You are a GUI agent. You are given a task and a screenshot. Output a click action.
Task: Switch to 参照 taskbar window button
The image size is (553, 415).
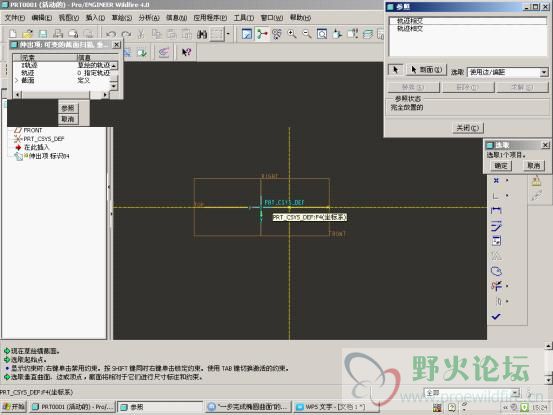point(160,407)
